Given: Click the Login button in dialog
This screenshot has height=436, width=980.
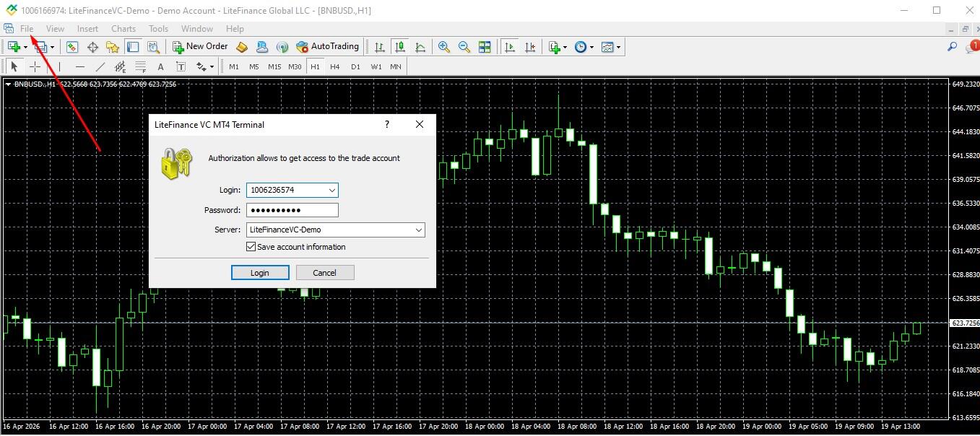Looking at the screenshot, I should click(260, 273).
